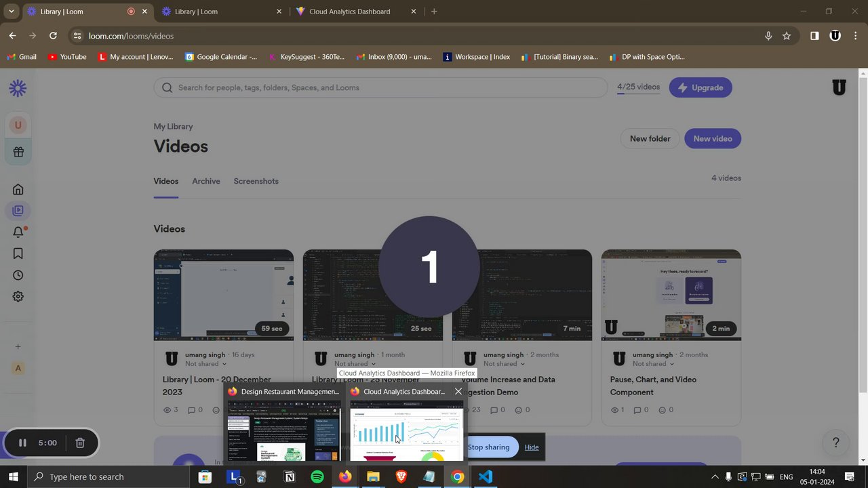Expand Not shared dropdown on 16 days video
The image size is (868, 488).
coord(205,364)
